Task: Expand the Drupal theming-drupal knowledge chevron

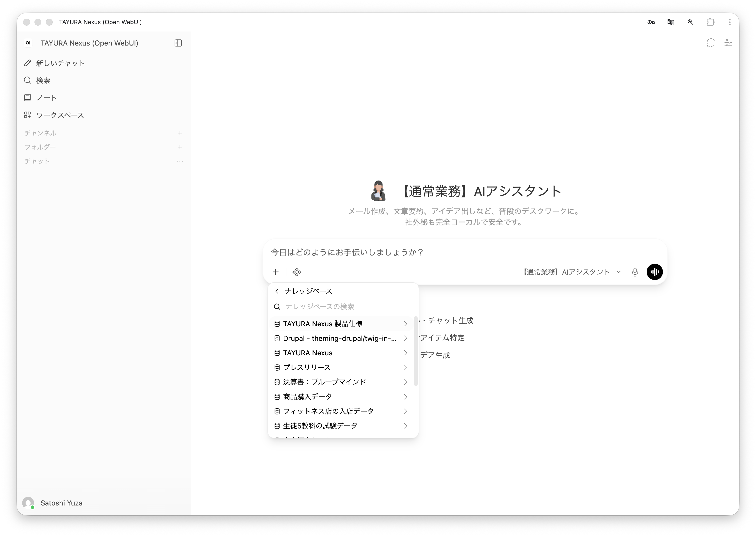Action: pyautogui.click(x=406, y=338)
